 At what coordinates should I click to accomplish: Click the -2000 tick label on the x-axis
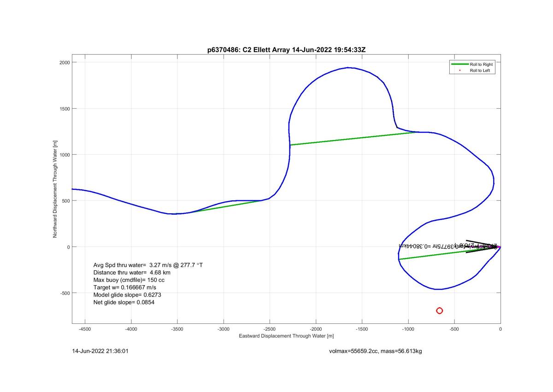pos(316,329)
